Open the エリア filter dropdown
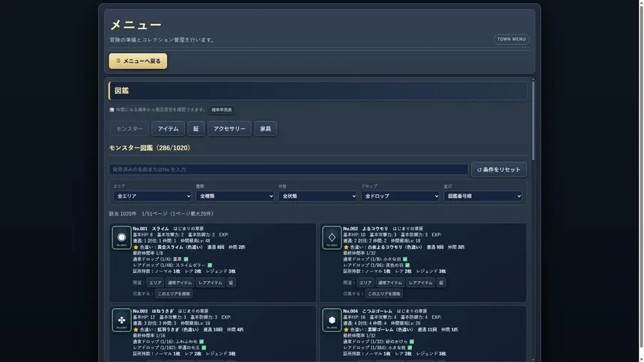Screen dimensions: 644x362 click(x=152, y=196)
